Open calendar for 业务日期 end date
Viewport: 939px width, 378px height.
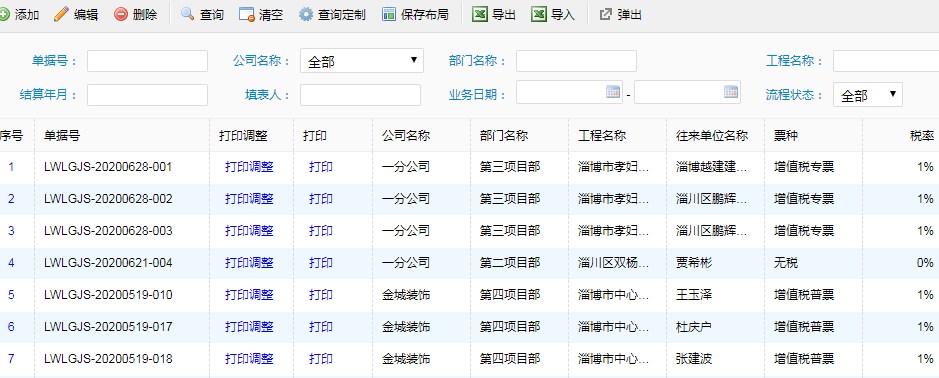(x=731, y=92)
